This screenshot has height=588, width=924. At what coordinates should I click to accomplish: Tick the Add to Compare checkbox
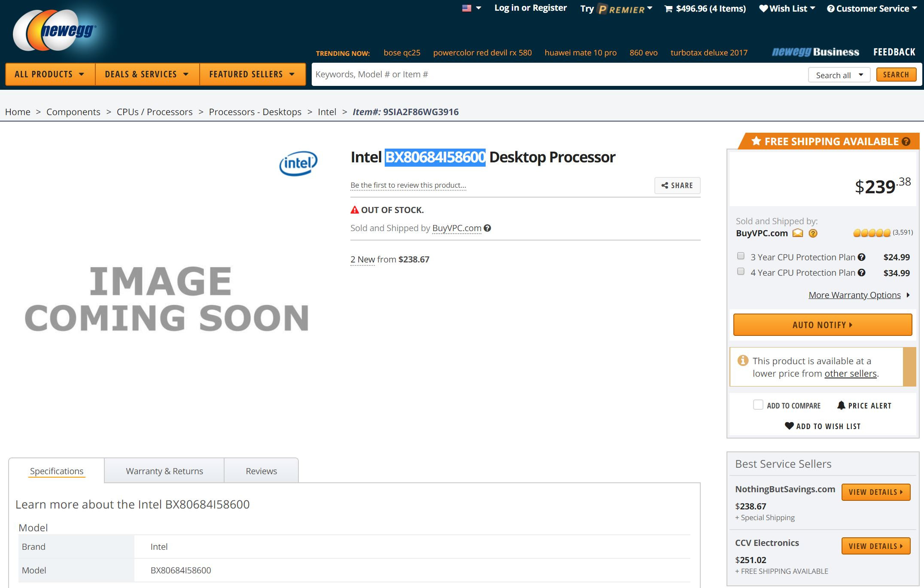tap(758, 405)
